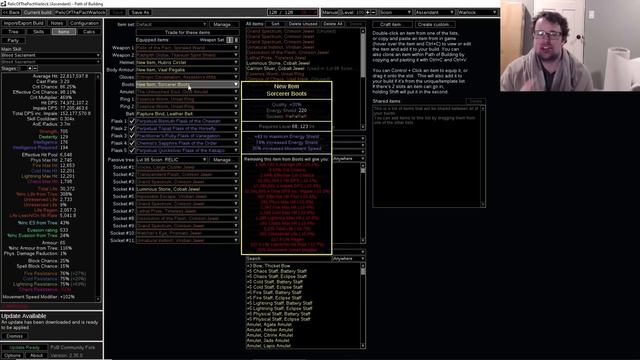Viewport: 640px width, 360px height.
Task: Select Amulet, Jade Amulet entry
Action: [x=268, y=340]
